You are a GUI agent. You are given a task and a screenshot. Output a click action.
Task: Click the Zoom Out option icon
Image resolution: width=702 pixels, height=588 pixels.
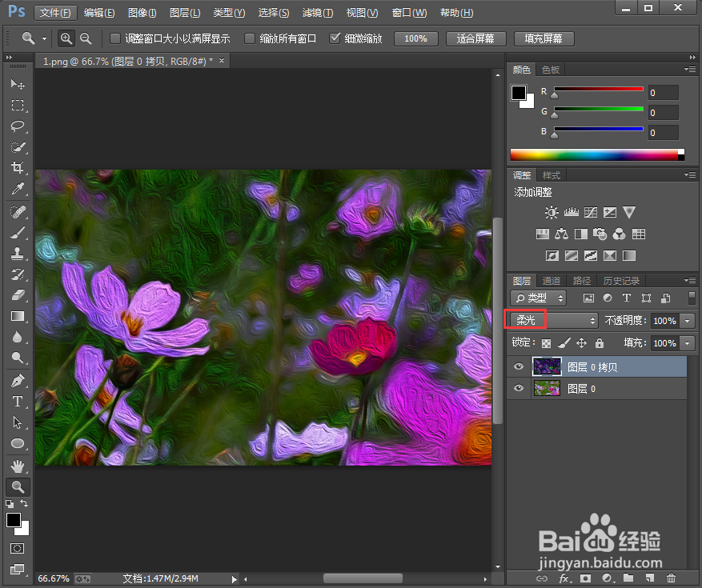click(x=86, y=38)
